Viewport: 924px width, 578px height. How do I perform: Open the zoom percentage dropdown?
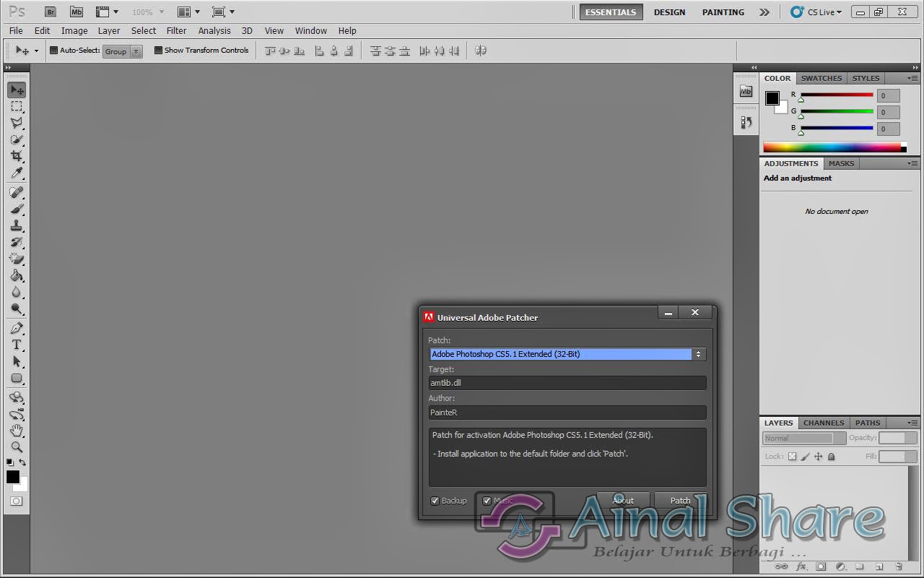tap(147, 12)
